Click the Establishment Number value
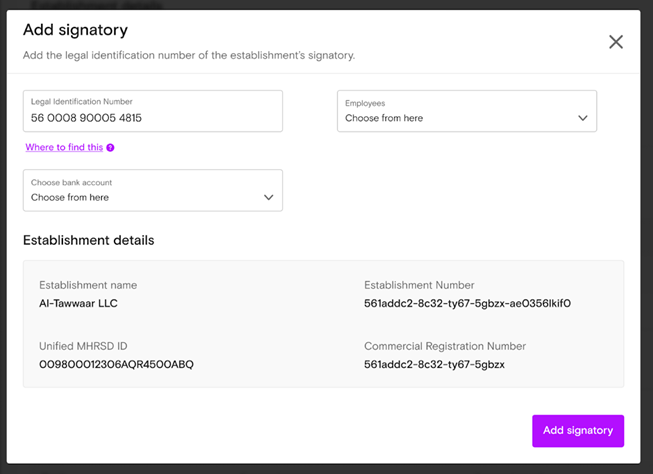Viewport: 653px width, 474px height. (x=467, y=303)
